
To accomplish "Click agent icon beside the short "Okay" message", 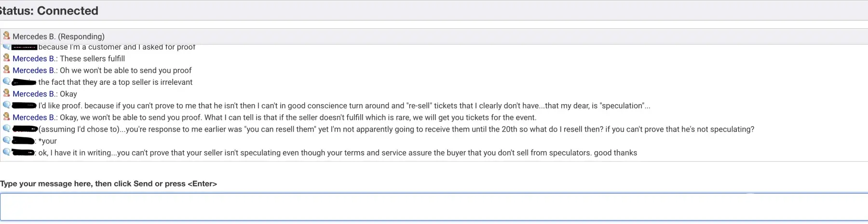I will coord(6,93).
